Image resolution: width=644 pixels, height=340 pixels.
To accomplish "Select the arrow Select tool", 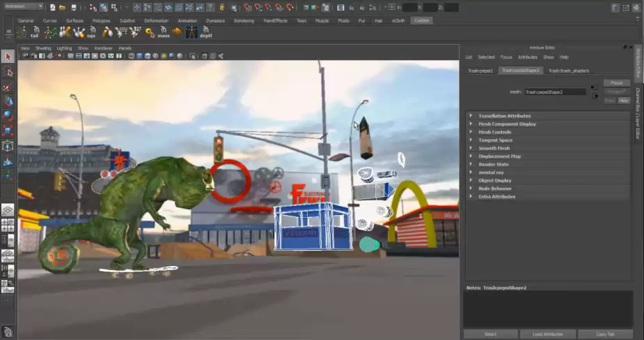I will coord(8,57).
